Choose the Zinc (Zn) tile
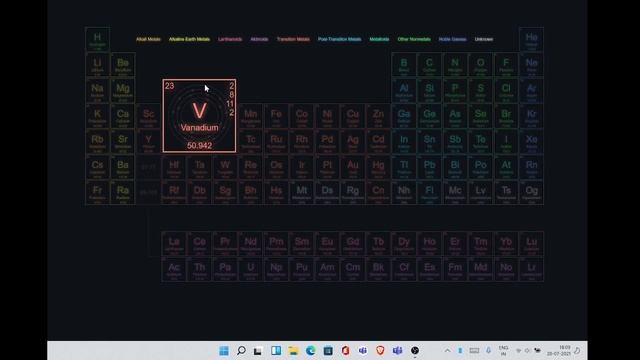Viewport: 640px width, 360px height. 378,116
